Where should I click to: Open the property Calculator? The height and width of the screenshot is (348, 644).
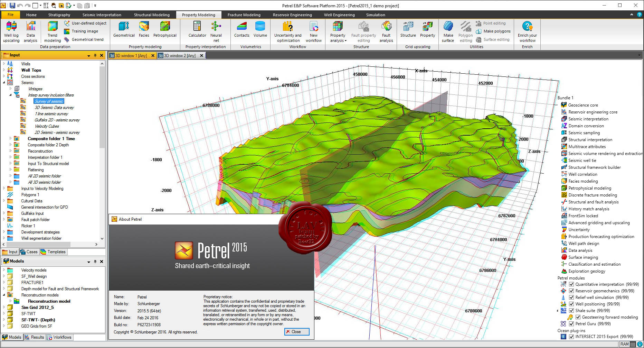tap(197, 29)
